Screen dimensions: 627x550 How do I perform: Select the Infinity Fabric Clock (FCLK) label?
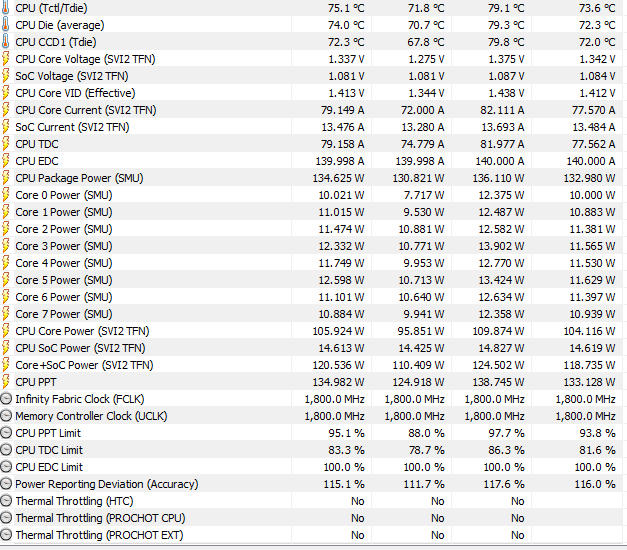[80, 399]
